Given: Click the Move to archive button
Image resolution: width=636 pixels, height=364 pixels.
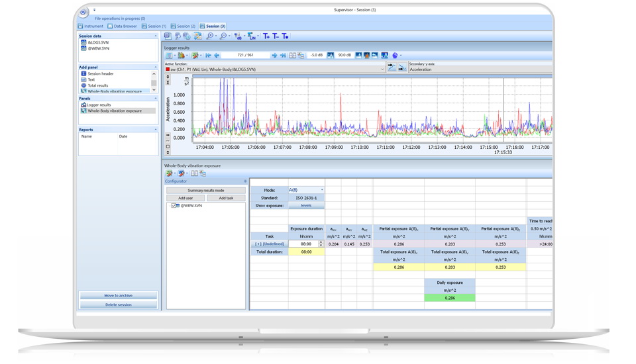Looking at the screenshot, I should (118, 296).
